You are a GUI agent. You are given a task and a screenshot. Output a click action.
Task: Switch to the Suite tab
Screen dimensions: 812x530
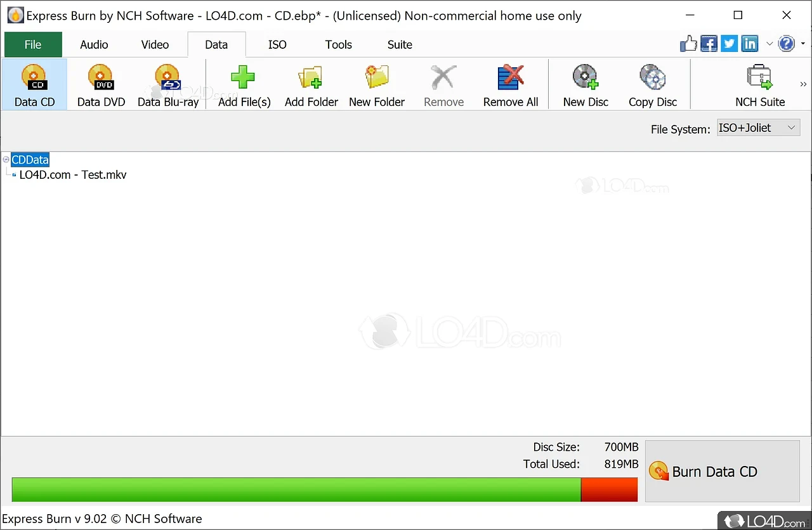point(400,44)
